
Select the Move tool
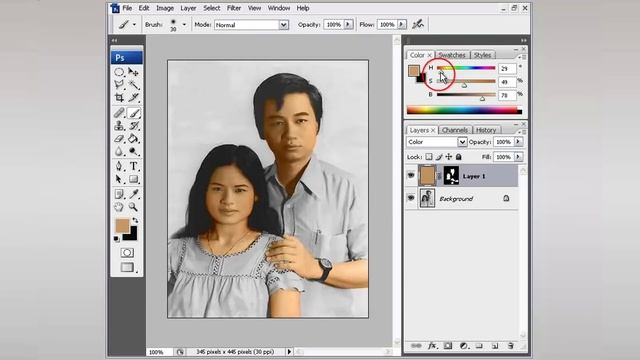[x=133, y=72]
